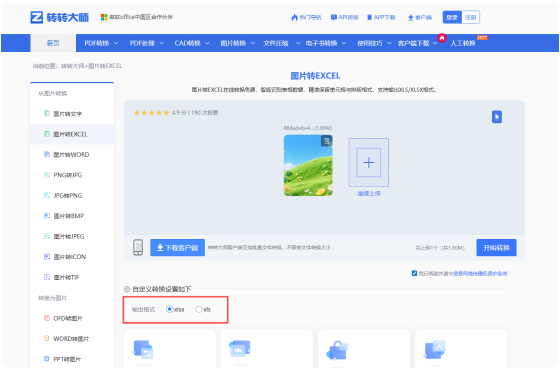
Task: Click the 图片转EXCEL sidebar icon
Action: [x=47, y=134]
